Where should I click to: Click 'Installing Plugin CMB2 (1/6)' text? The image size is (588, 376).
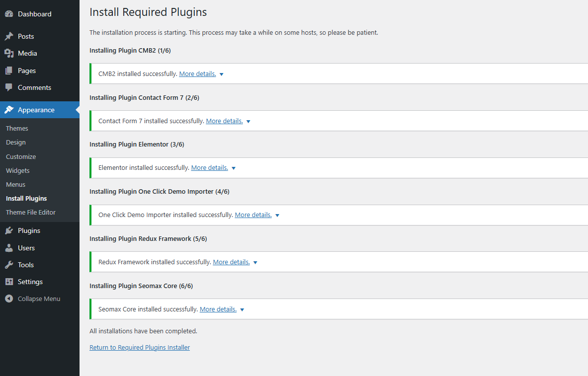130,51
